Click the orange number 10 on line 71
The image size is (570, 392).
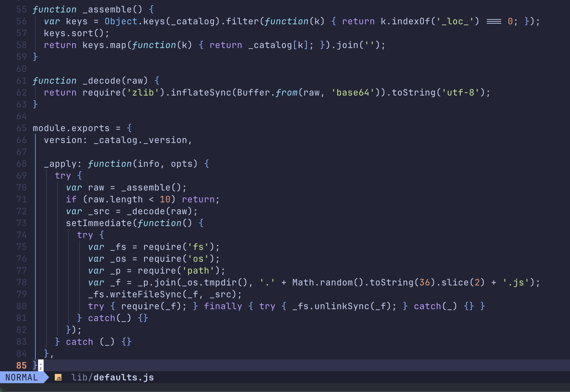tap(165, 199)
